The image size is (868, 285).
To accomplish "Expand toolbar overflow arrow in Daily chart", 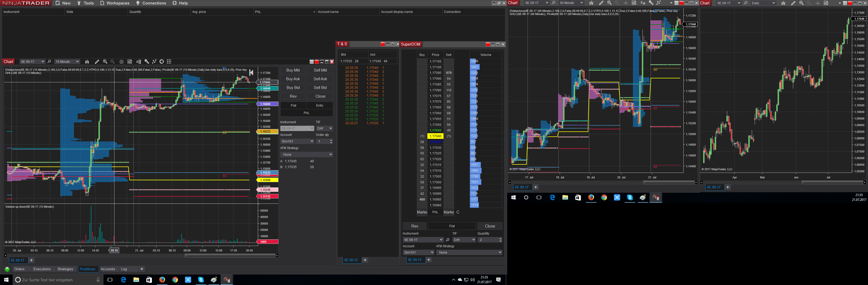I will pos(839,3).
